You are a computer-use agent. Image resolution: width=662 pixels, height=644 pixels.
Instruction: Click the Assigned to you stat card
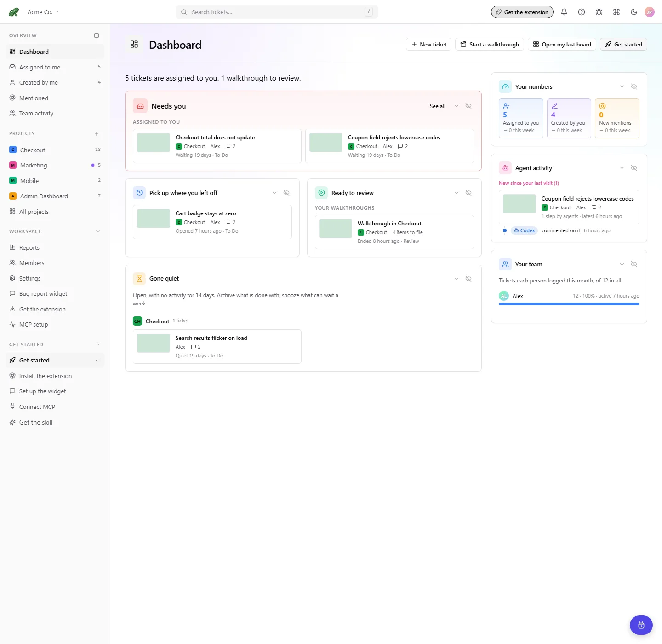(x=521, y=118)
